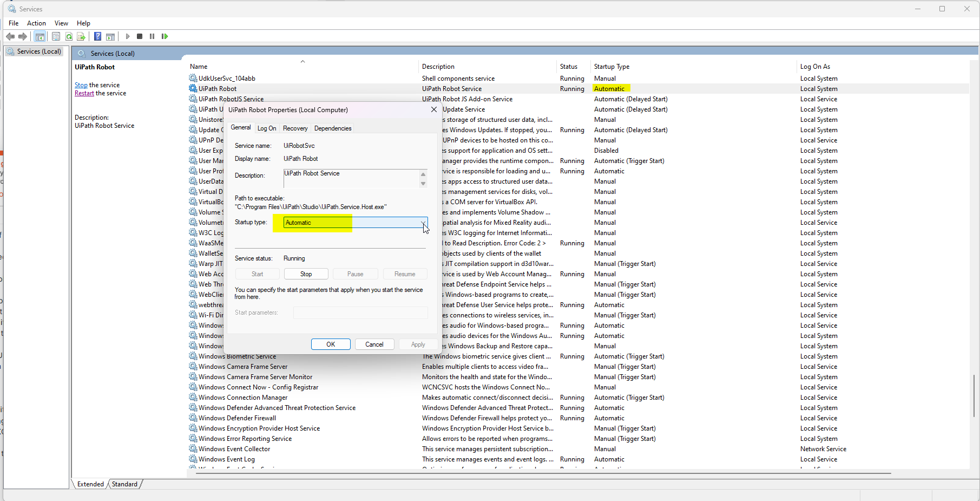Sort by the Startup Type column header

point(694,67)
